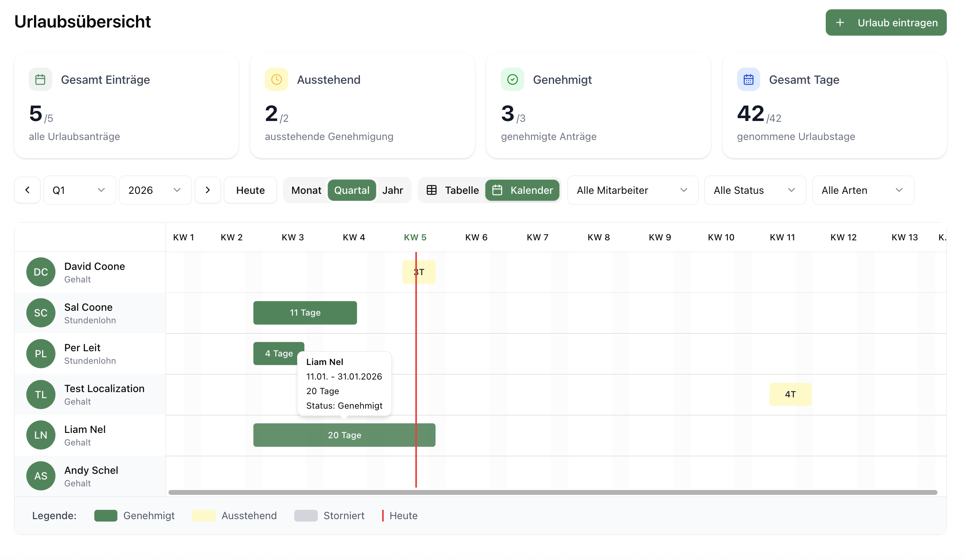Click the Urlaub eintragen button
The height and width of the screenshot is (560, 965).
886,23
